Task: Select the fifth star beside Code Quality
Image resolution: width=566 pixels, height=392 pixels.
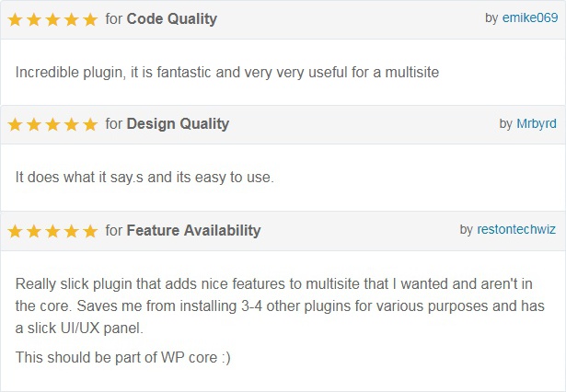Action: tap(90, 19)
